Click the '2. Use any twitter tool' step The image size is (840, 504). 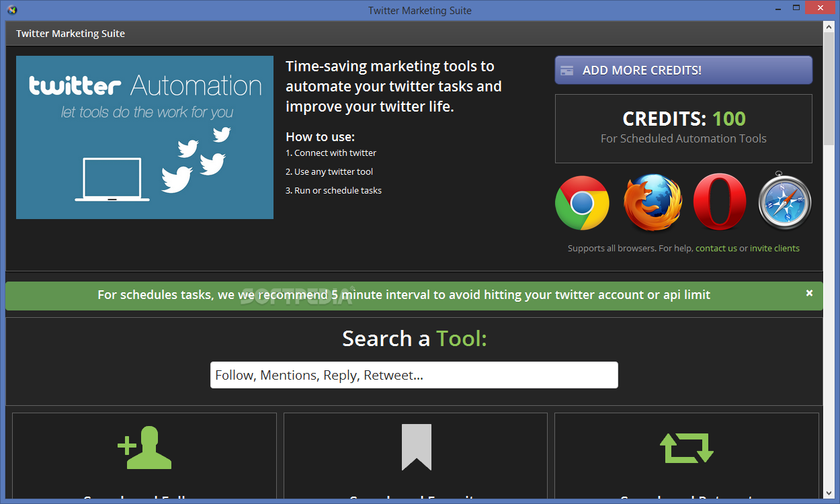point(329,171)
